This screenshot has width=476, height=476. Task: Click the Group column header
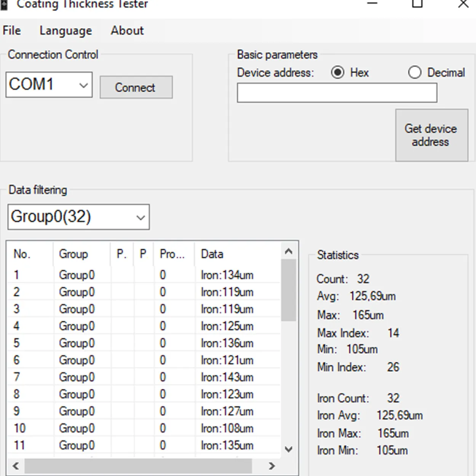[81, 254]
